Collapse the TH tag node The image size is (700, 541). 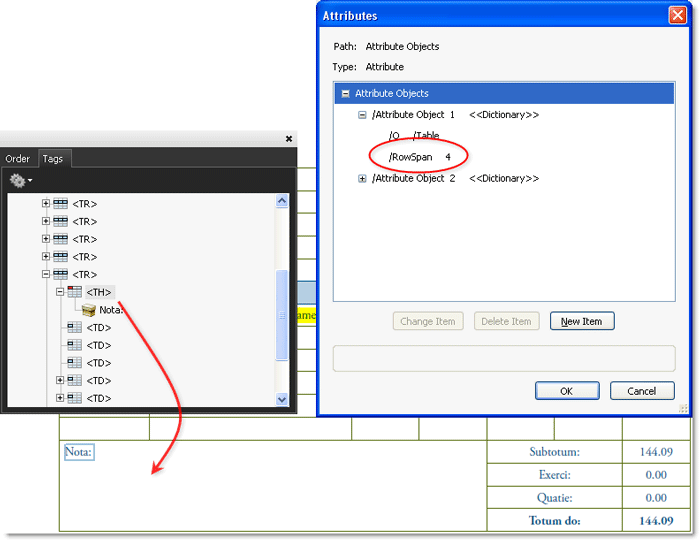click(x=60, y=292)
